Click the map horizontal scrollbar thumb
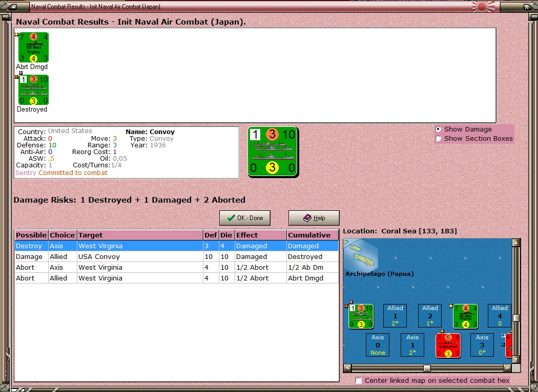Screen dimensions: 538x392 click(427, 368)
